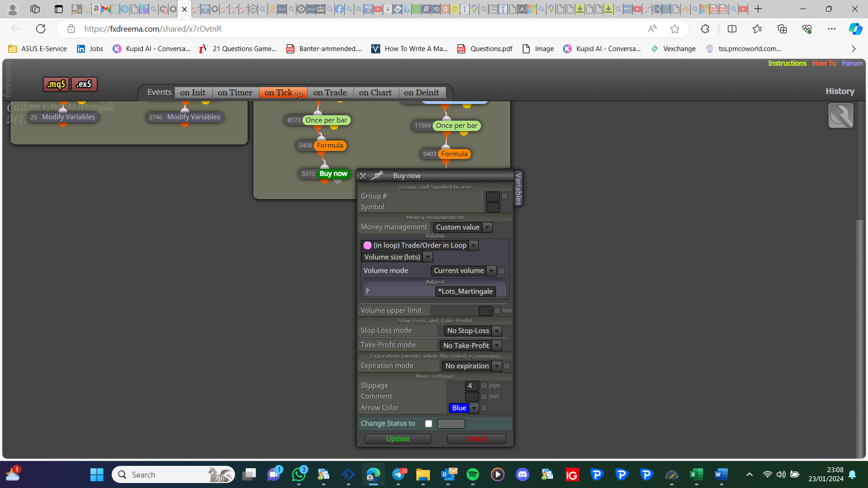The width and height of the screenshot is (868, 488).
Task: Open Word from the taskbar
Action: [x=721, y=474]
